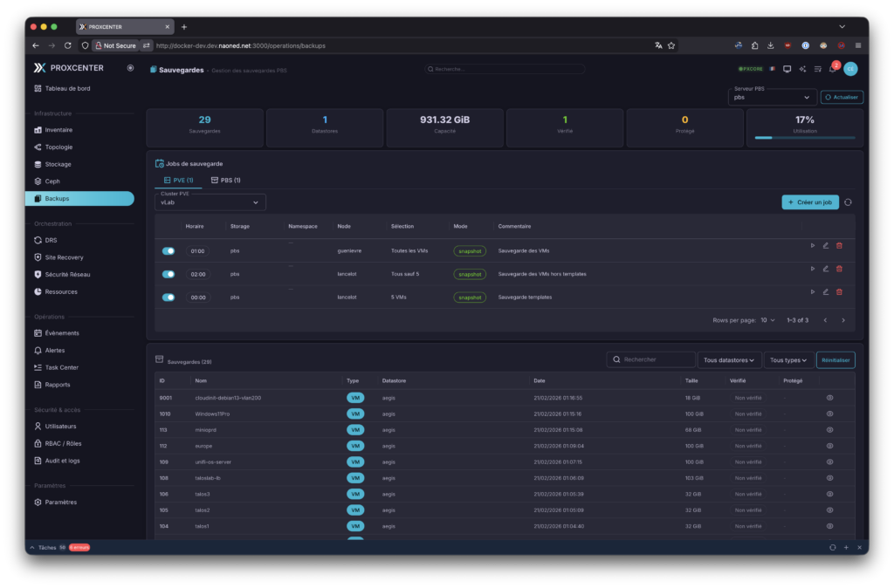Viewport: 894px width, 588px height.
Task: Delete the 00:00 backup job
Action: coord(839,291)
